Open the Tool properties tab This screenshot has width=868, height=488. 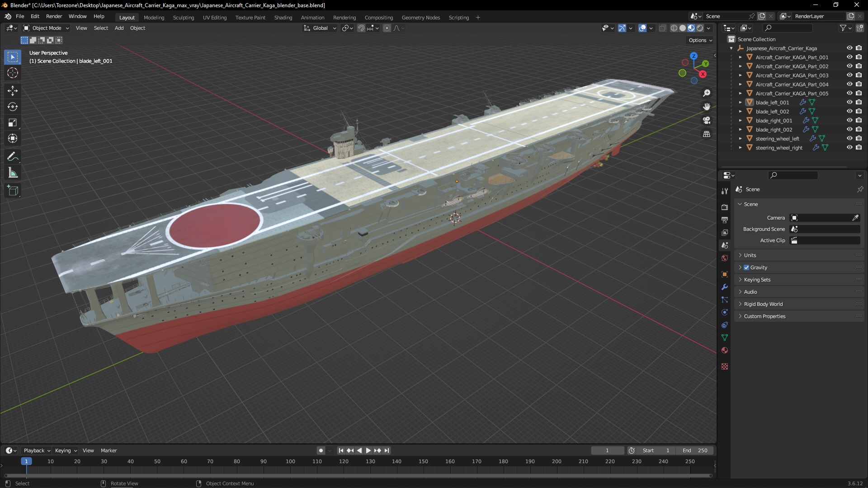tap(725, 191)
